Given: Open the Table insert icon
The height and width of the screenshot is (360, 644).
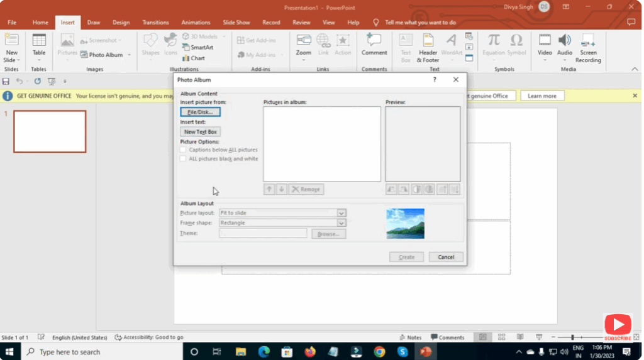Looking at the screenshot, I should (39, 40).
